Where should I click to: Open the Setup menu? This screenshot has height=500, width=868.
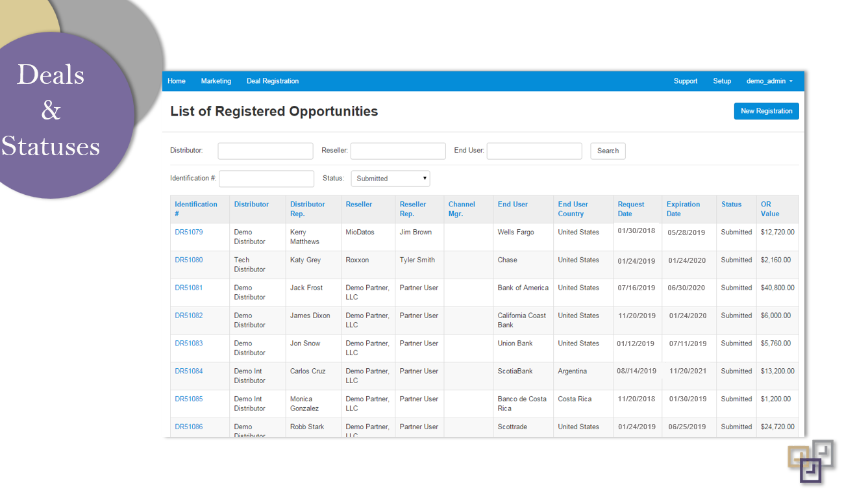pos(722,81)
